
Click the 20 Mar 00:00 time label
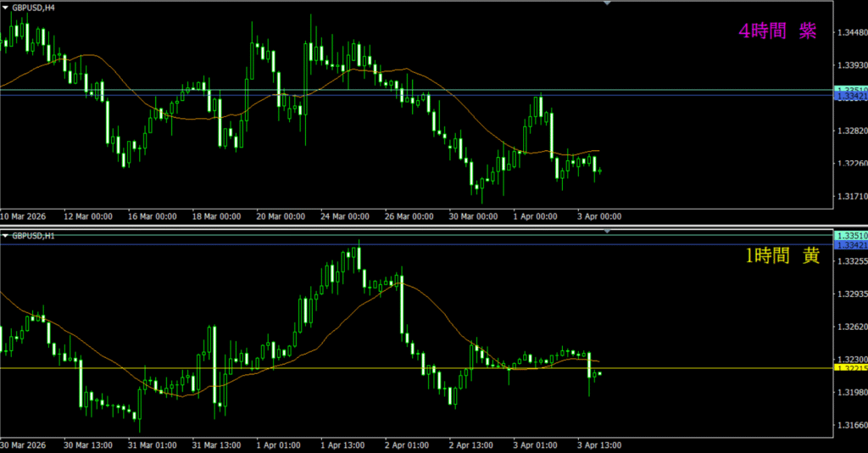280,216
